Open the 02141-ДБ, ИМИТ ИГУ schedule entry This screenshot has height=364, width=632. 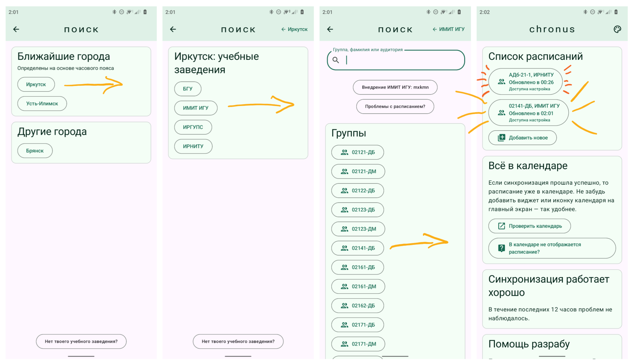click(x=529, y=113)
